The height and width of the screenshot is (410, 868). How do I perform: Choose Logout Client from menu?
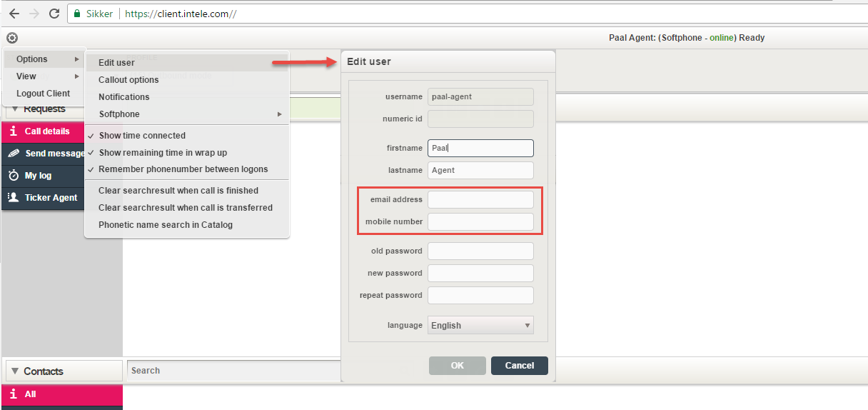click(x=43, y=94)
